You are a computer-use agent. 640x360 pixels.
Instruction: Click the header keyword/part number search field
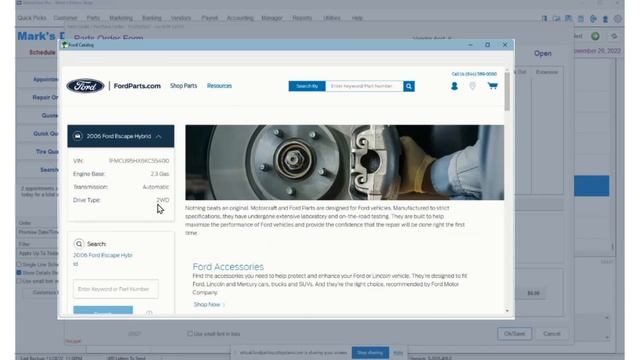click(364, 86)
